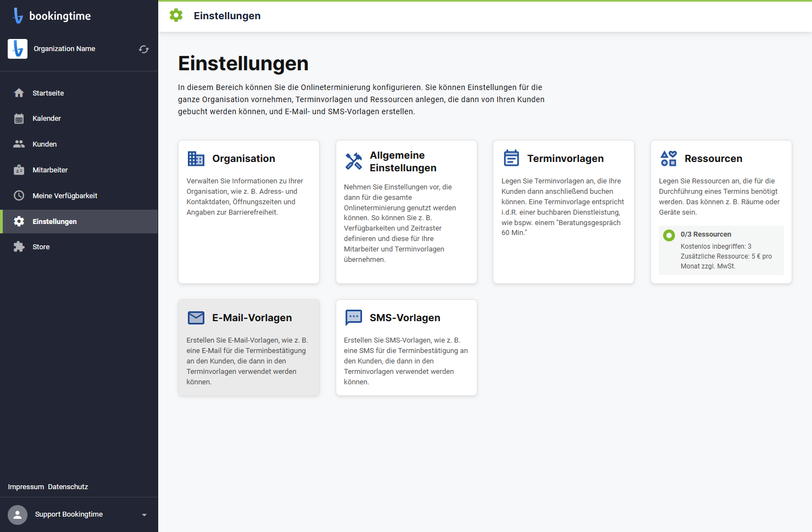Expand the Support Bookingtime user dropdown arrow
This screenshot has width=812, height=532.
tap(144, 515)
